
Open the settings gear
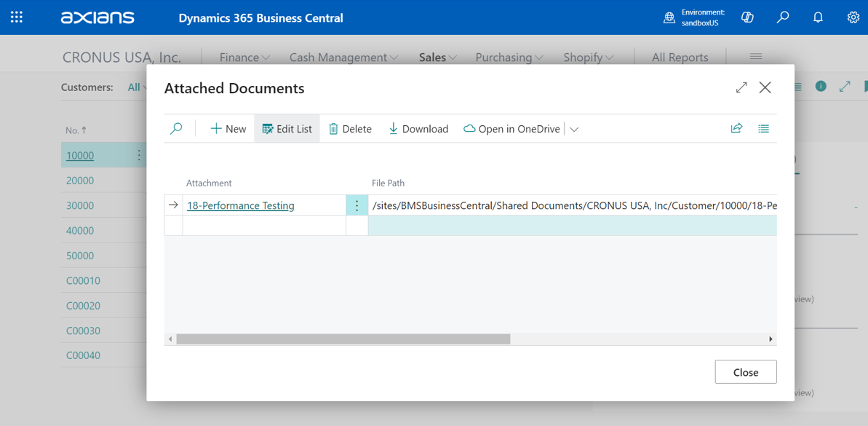tap(853, 17)
